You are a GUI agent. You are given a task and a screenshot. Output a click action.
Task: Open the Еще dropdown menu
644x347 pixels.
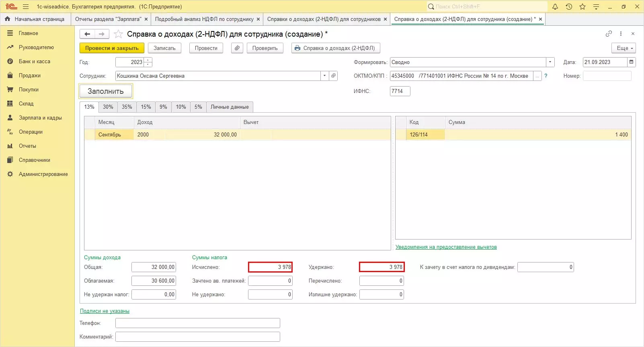coord(623,48)
